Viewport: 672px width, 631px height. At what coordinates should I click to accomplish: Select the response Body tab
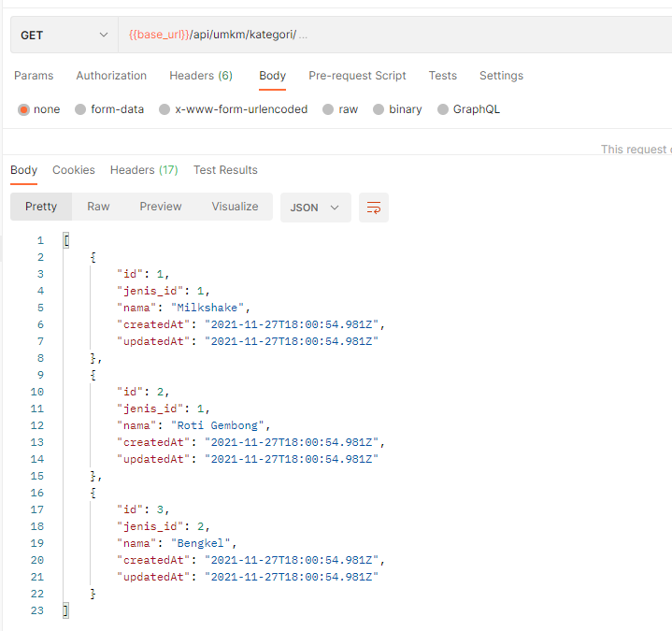pyautogui.click(x=24, y=170)
